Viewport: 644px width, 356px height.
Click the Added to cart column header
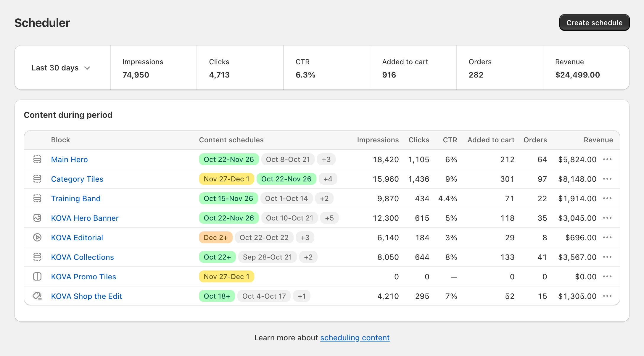pyautogui.click(x=491, y=140)
